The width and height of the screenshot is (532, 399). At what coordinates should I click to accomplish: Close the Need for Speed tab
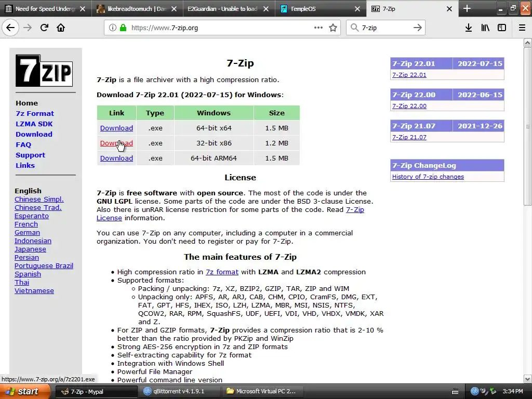tap(83, 9)
